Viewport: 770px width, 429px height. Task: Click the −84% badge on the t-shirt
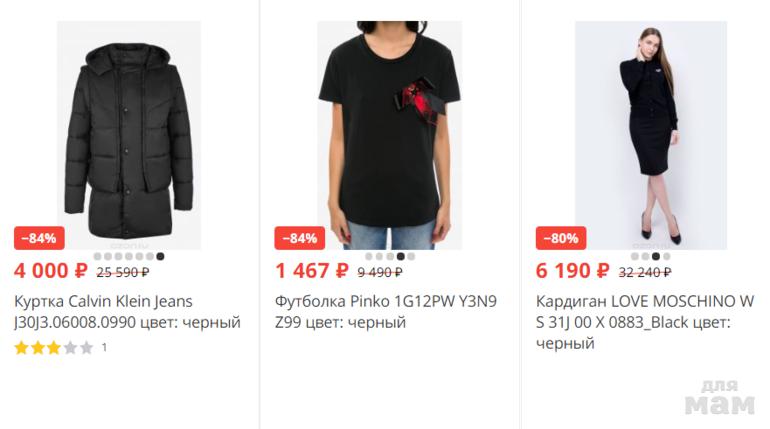[x=300, y=238]
